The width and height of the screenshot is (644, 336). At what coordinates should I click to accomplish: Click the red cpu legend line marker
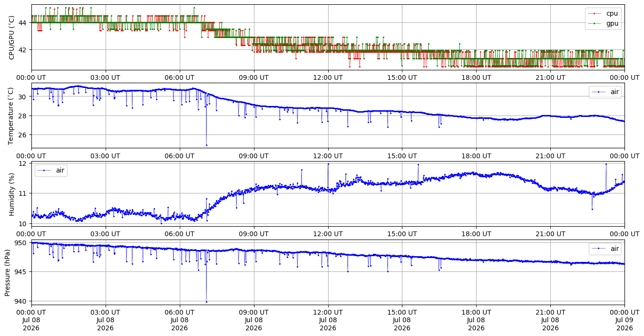pos(595,13)
